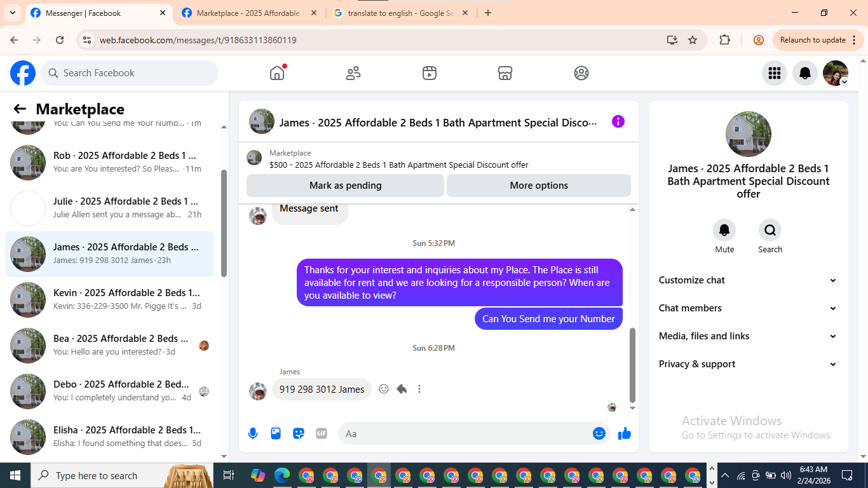Choose a GIF from the composer
Viewport: 868px width, 488px height.
pos(322,433)
